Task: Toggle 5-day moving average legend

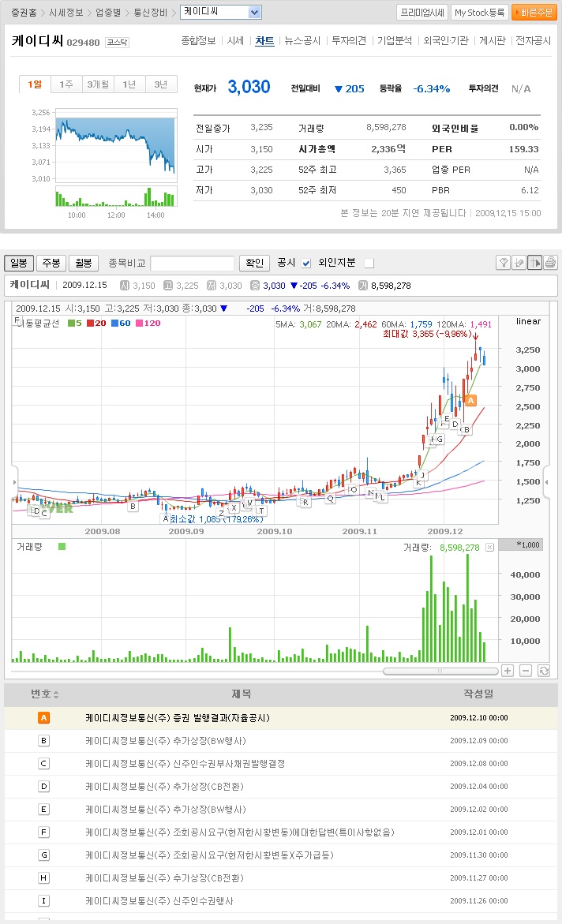Action: click(x=75, y=323)
